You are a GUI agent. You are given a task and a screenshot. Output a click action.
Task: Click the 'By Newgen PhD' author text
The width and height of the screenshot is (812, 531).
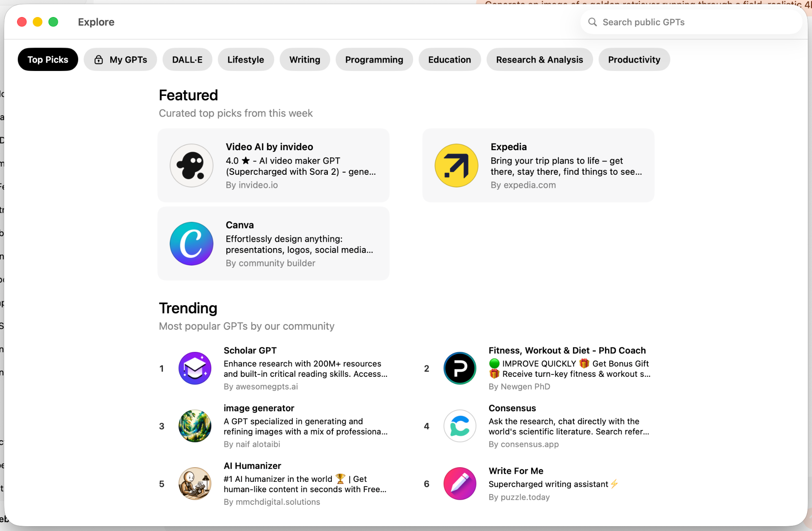[x=519, y=387]
